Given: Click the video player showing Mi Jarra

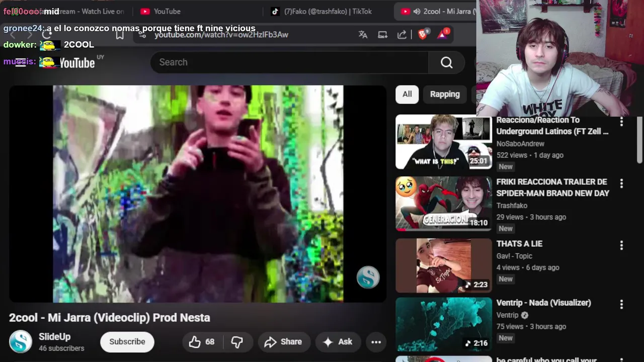Looking at the screenshot, I should coord(198,194).
